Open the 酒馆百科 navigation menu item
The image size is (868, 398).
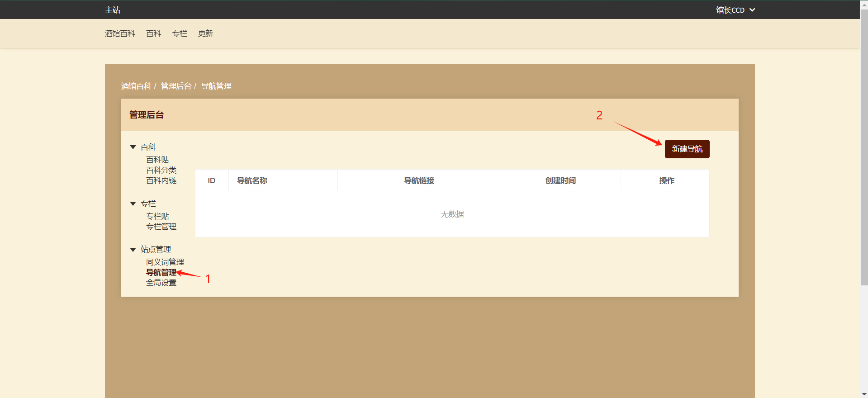point(120,33)
